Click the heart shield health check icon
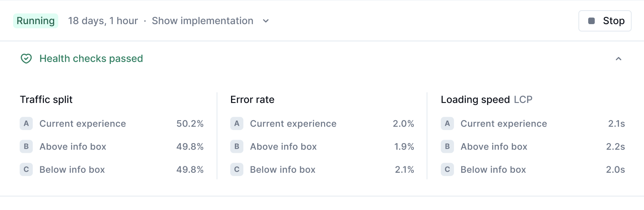The width and height of the screenshot is (644, 210). click(x=26, y=59)
